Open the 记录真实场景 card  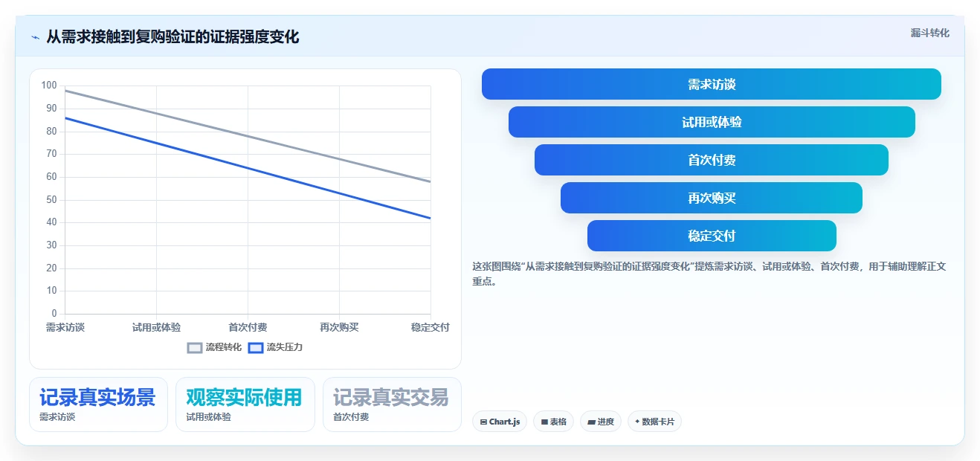(98, 404)
